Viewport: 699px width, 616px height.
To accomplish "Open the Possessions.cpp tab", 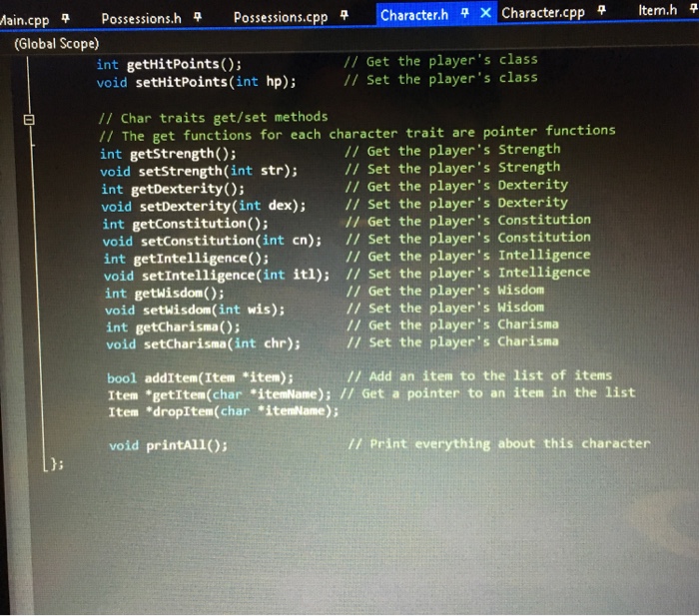I will click(x=281, y=17).
